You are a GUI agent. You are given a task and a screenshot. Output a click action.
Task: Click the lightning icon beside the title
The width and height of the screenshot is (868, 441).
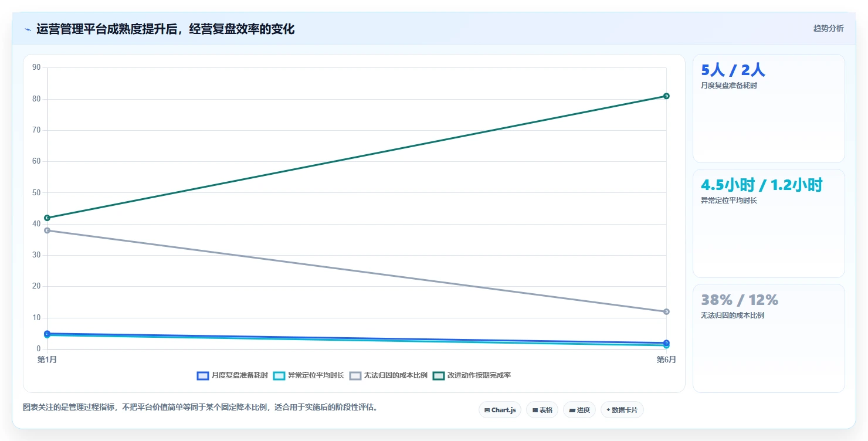pyautogui.click(x=28, y=29)
